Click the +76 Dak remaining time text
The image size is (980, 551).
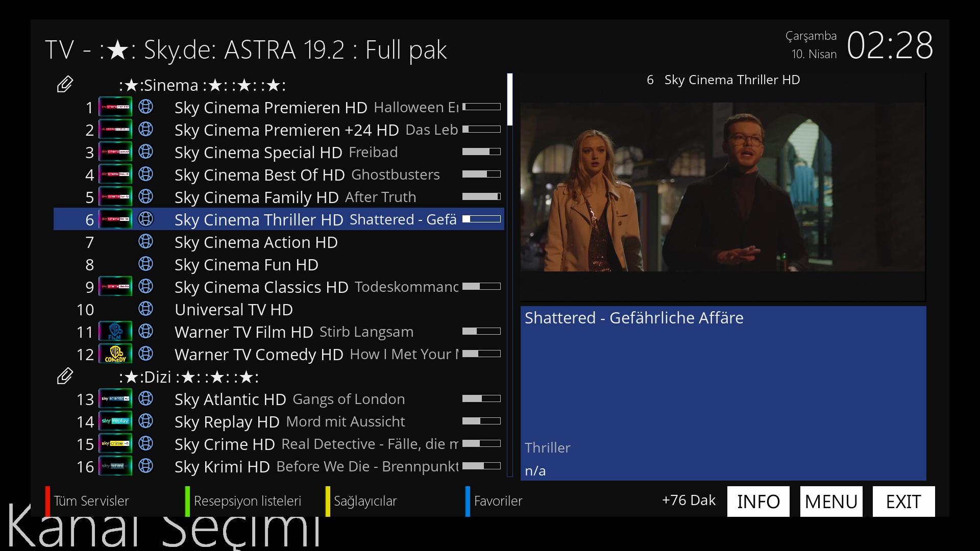(x=689, y=500)
